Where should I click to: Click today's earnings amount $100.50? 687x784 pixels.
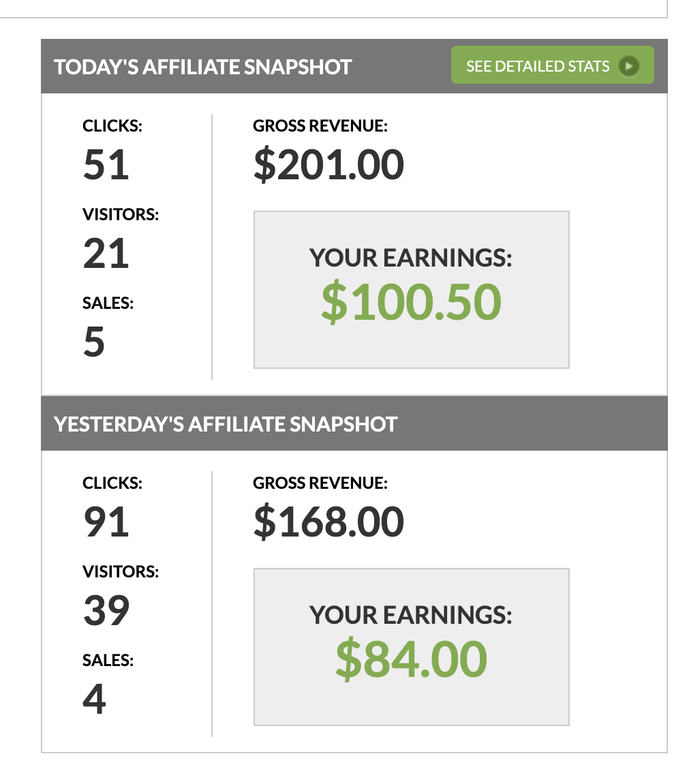point(411,303)
